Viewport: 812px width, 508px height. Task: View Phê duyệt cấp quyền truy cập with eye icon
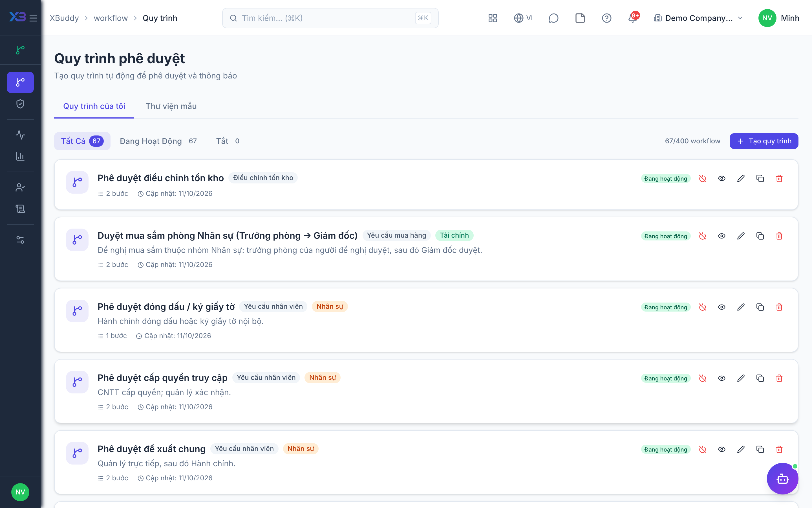tap(722, 378)
